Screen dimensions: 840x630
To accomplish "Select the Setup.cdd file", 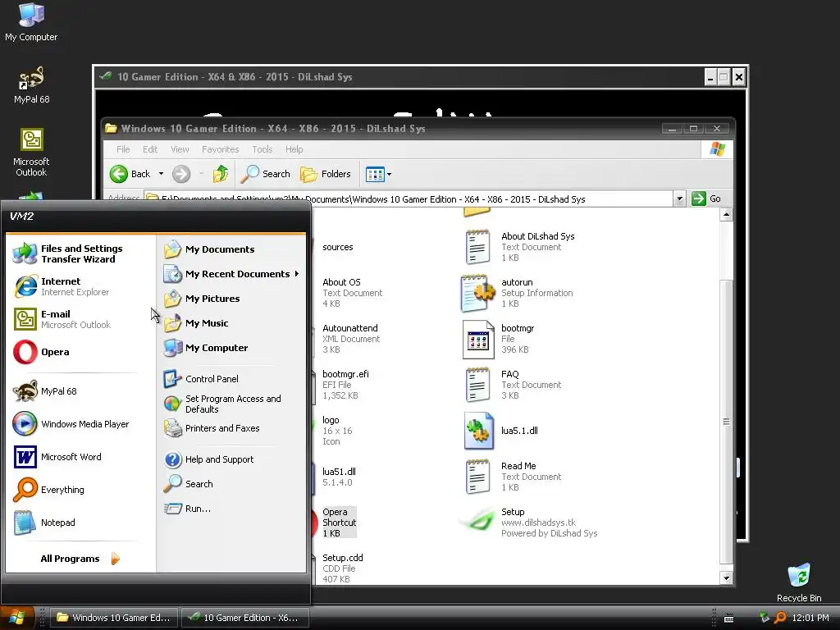I will [x=342, y=568].
